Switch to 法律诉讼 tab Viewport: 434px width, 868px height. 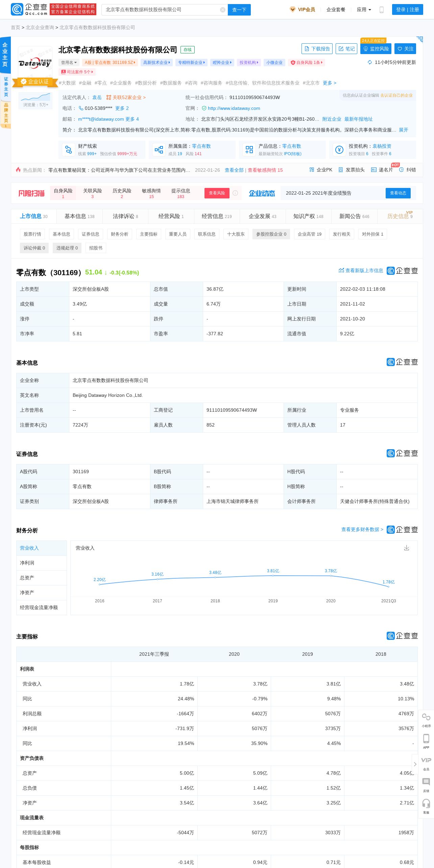pyautogui.click(x=125, y=216)
